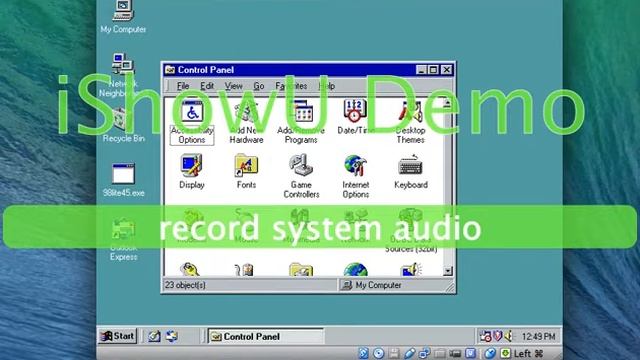Click the second quick launch icon beside Show Desktop
Screen dimensions: 640x360
[172, 336]
